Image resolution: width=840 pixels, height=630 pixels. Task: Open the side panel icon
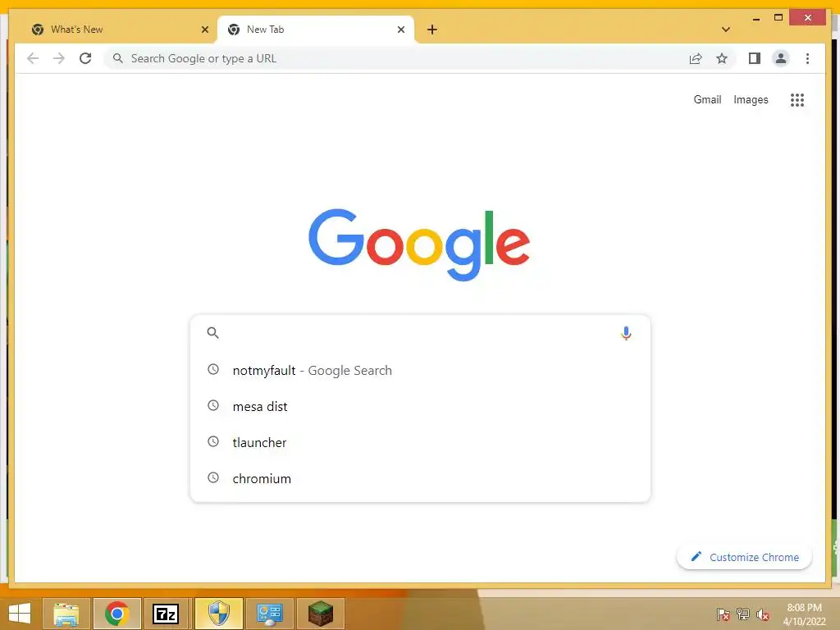pyautogui.click(x=755, y=58)
